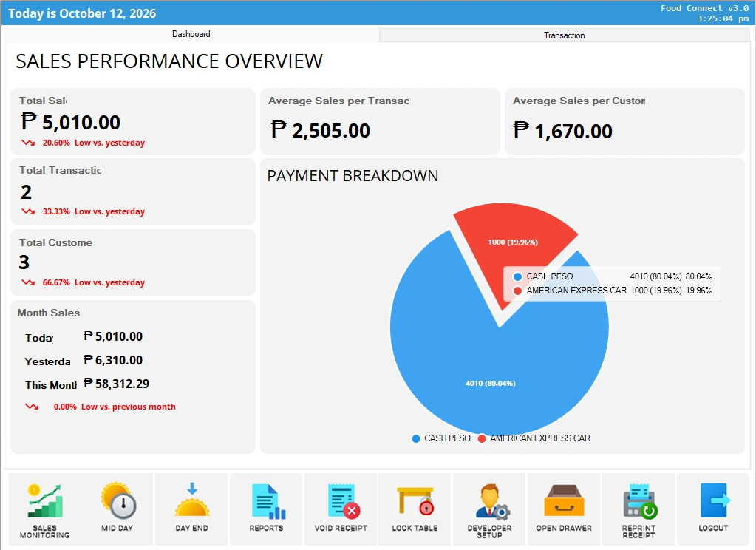756x550 pixels.
Task: Click the Average Sales per Transaction ₱2,505.00 value
Action: 321,130
